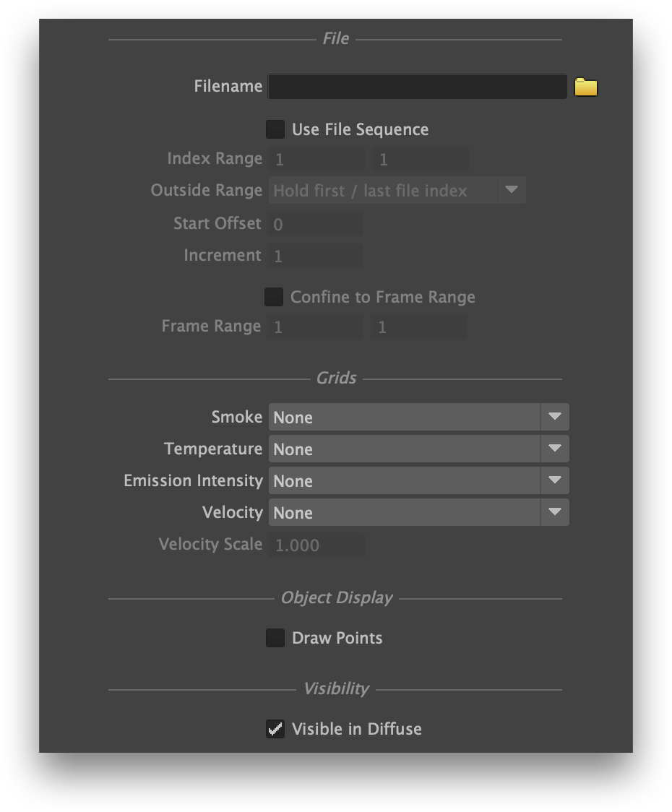Click the Velocity Scale value field
672x812 pixels.
coord(316,545)
